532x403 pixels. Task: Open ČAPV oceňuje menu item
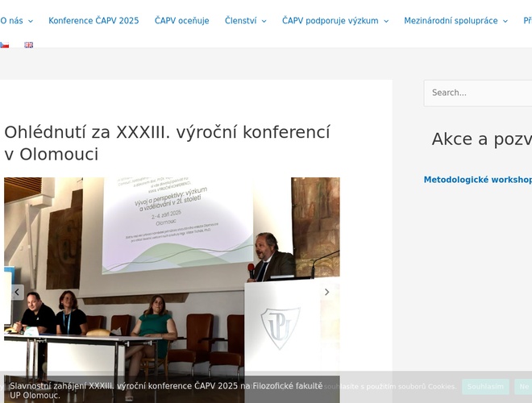click(x=181, y=21)
